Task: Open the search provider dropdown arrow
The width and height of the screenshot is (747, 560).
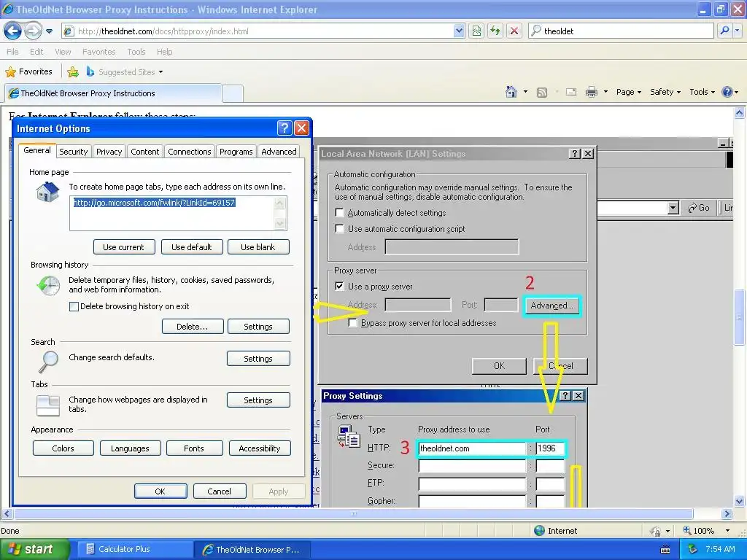Action: tap(738, 31)
